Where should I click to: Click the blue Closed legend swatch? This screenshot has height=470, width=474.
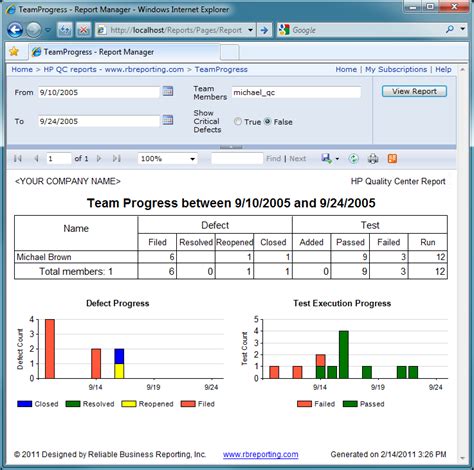(x=24, y=404)
